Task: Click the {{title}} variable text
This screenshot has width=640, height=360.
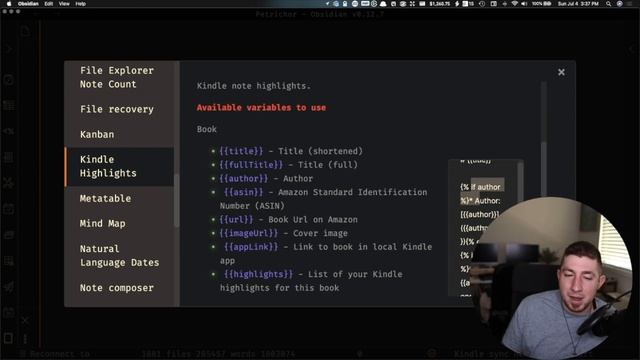Action: [x=241, y=151]
